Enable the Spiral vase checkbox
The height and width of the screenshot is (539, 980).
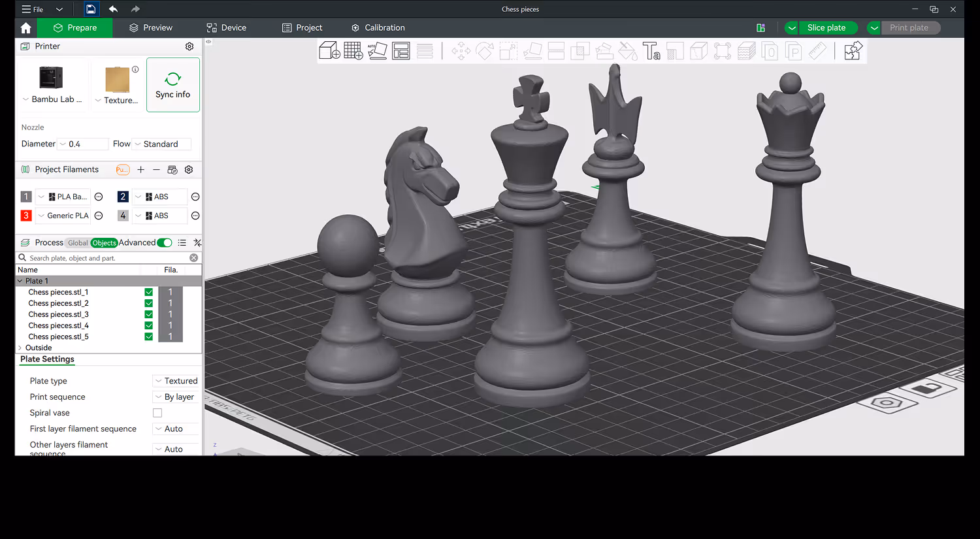(157, 413)
